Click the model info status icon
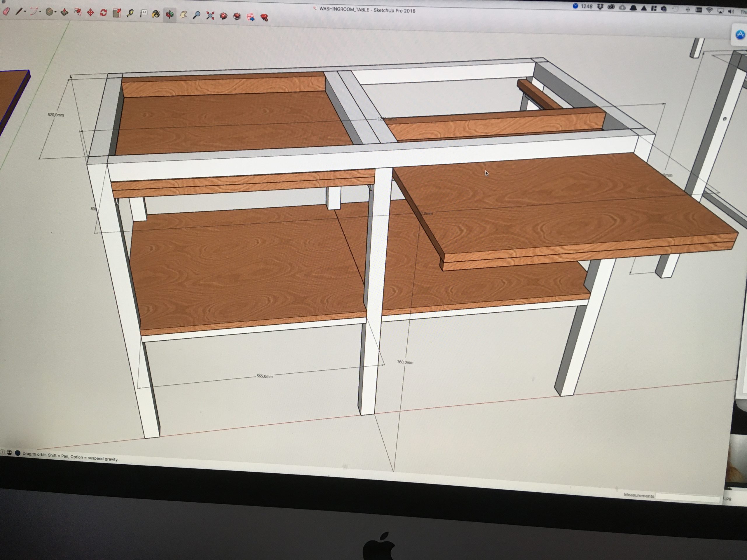This screenshot has width=747, height=560. click(x=18, y=453)
